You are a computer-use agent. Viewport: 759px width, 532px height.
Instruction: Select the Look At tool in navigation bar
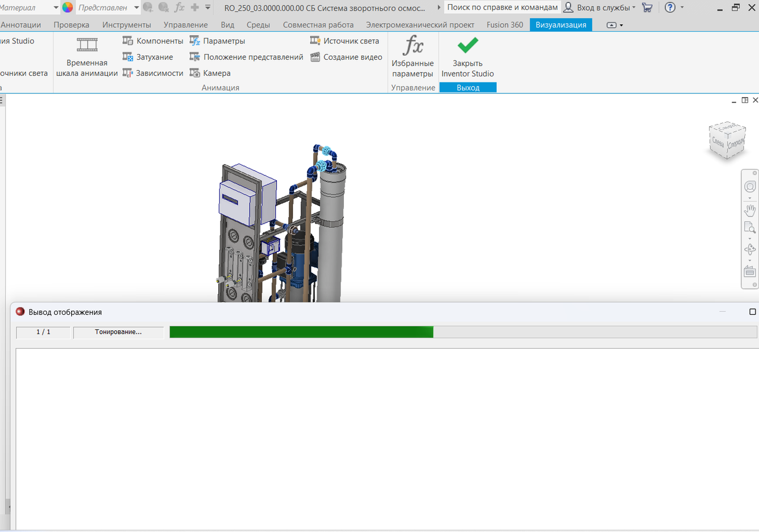750,272
